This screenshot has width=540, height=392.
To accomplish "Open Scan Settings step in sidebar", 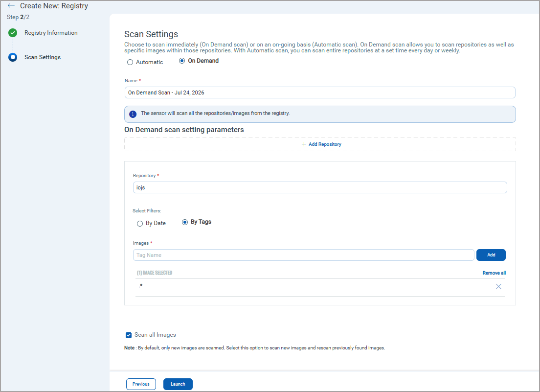I will [43, 57].
